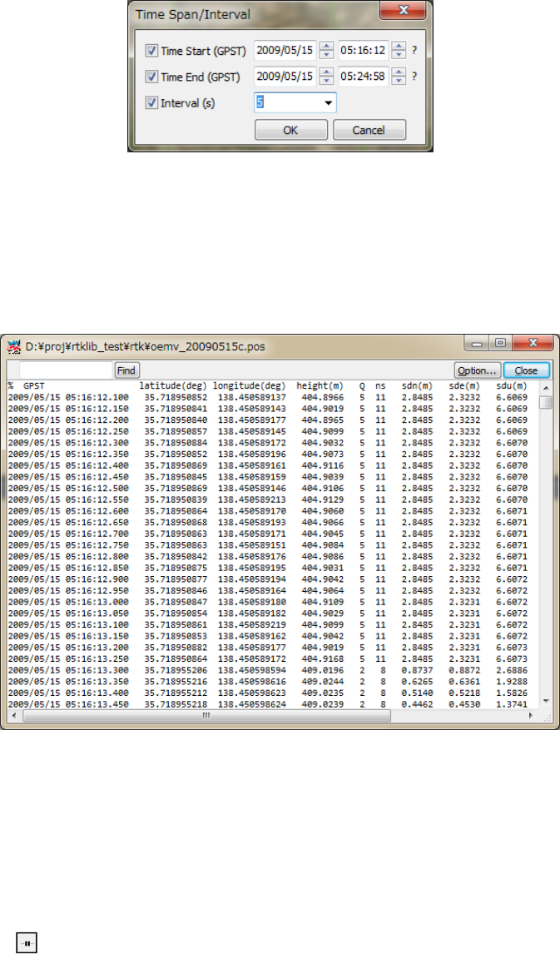Click the sdu(m) column header text
The width and height of the screenshot is (560, 954).
point(512,385)
